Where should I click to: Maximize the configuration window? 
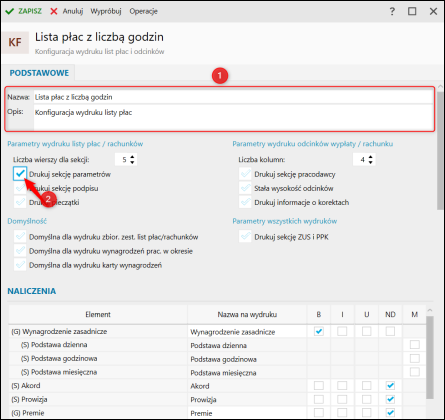click(x=412, y=11)
